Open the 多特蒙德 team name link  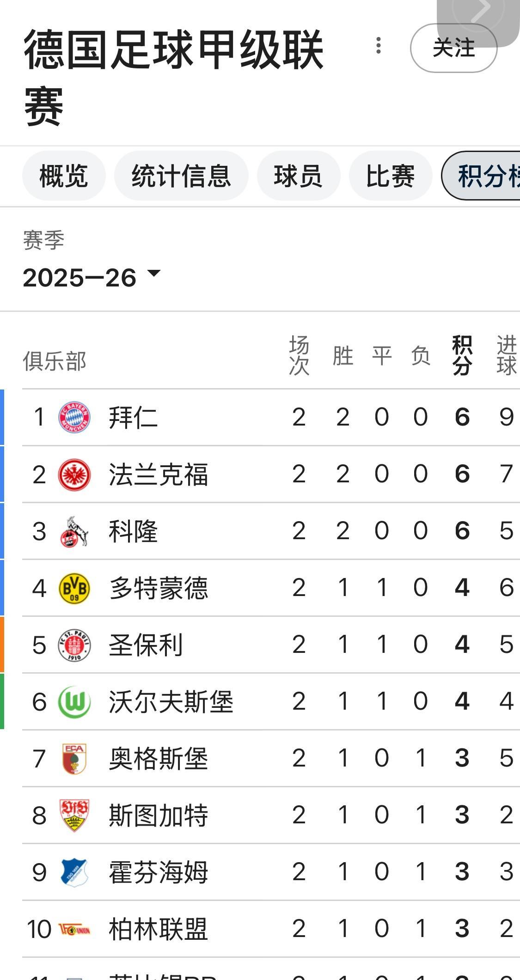pyautogui.click(x=159, y=588)
